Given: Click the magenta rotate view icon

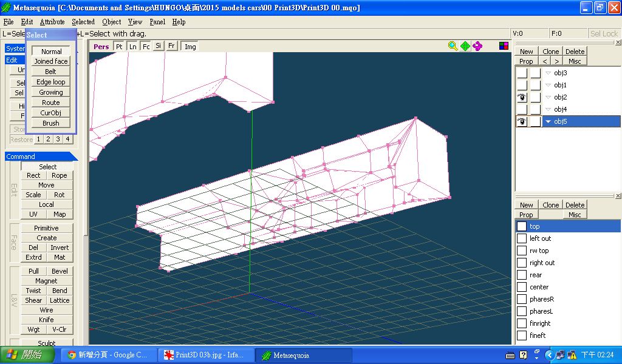Looking at the screenshot, I should pyautogui.click(x=477, y=46).
